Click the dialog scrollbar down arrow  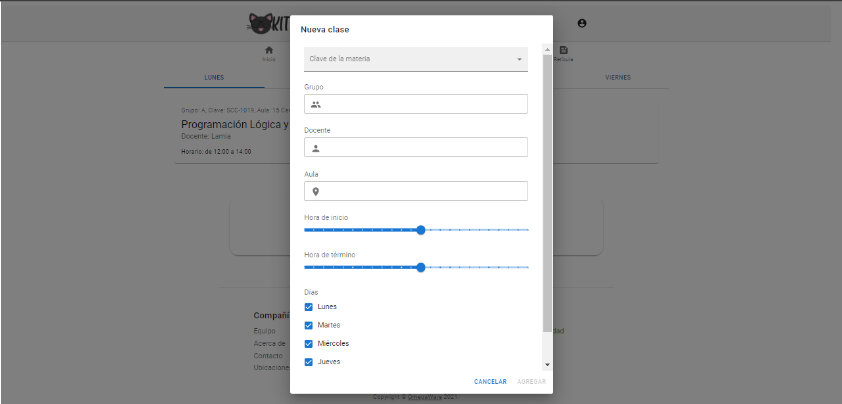(547, 364)
